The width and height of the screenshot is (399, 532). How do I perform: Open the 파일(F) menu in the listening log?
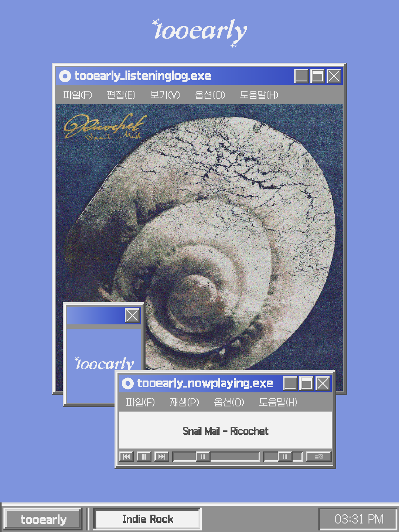coord(79,95)
